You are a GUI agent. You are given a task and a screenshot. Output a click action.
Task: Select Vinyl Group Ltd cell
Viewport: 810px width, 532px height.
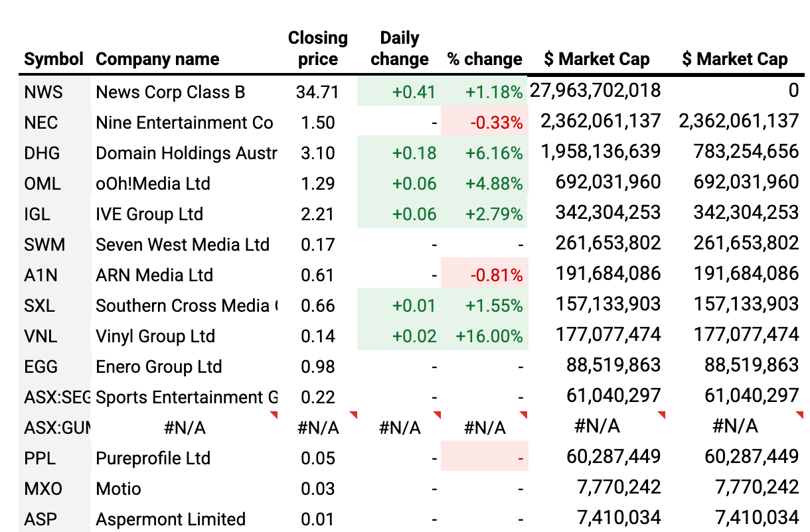coord(185,336)
